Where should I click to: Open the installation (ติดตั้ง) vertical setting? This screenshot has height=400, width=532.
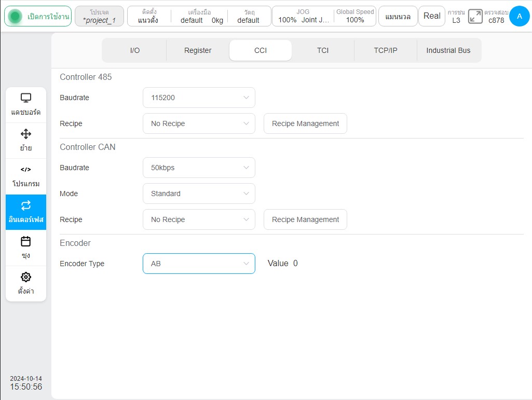pyautogui.click(x=148, y=16)
